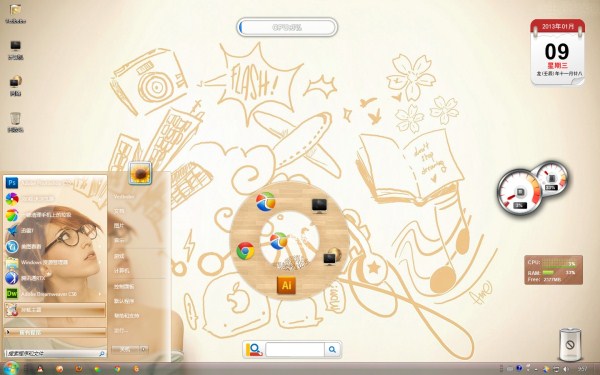Open the 运行 Run link in Start menu
This screenshot has width=600, height=375.
click(120, 331)
